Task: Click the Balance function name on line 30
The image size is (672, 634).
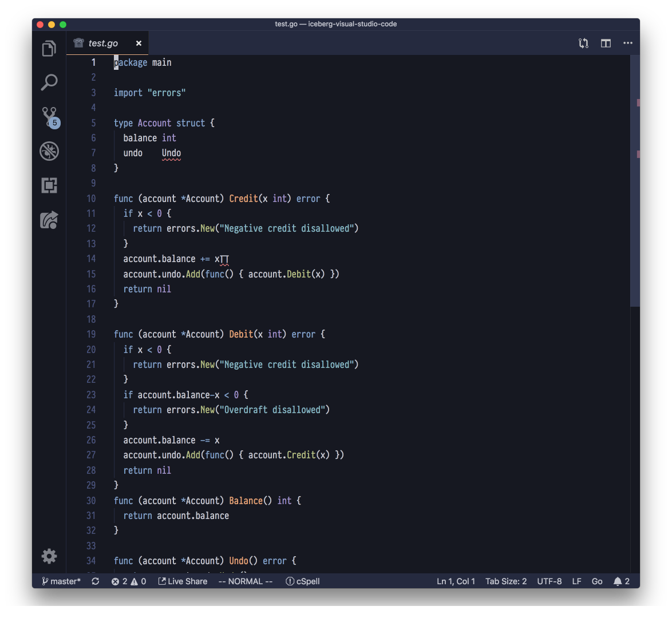Action: coord(246,500)
